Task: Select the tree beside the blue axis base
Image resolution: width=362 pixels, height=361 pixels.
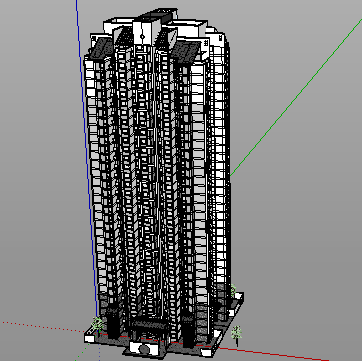Action: [98, 324]
